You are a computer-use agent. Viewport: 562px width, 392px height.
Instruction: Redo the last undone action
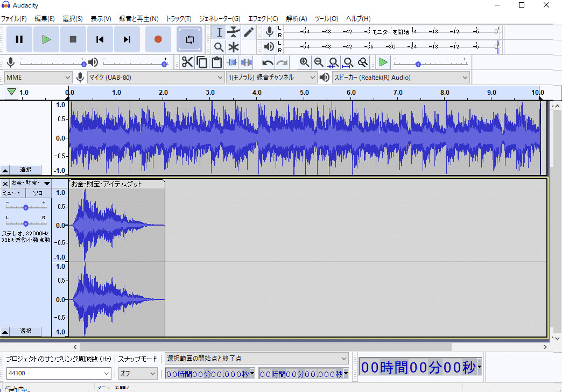pos(283,63)
